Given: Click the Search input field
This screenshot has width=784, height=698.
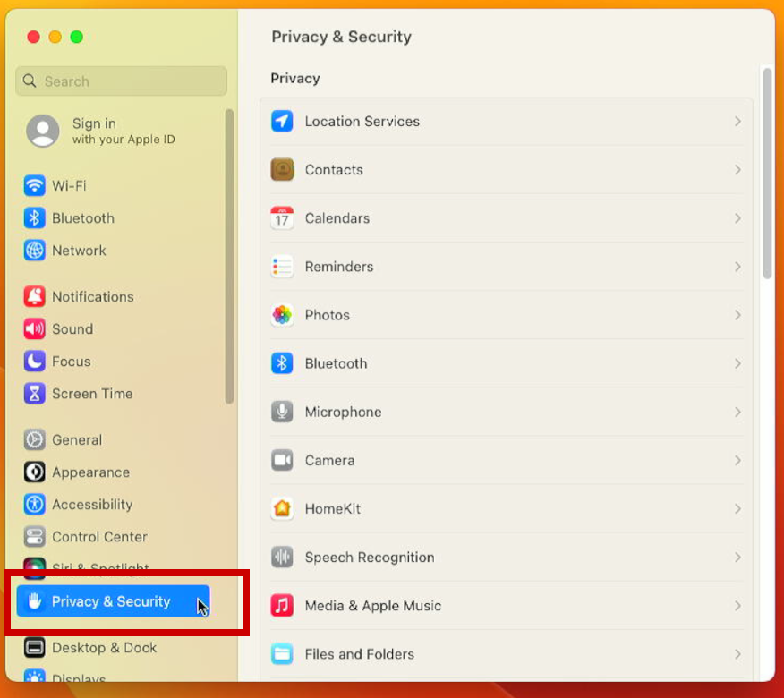Looking at the screenshot, I should coord(121,81).
